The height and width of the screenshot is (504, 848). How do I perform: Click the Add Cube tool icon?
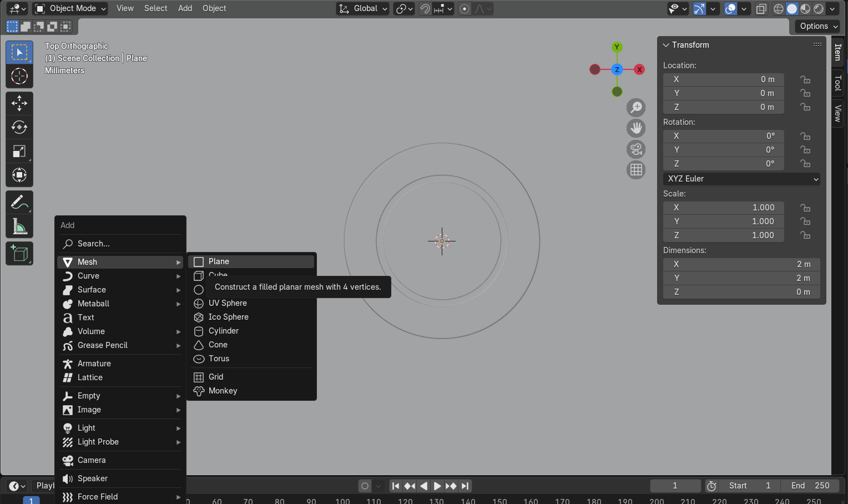point(19,254)
